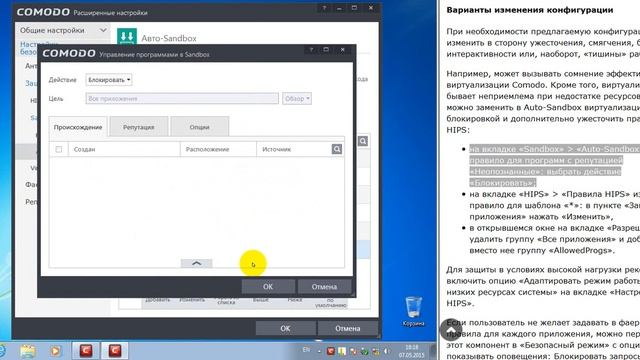Click the Расположение column header
Image resolution: width=640 pixels, height=360 pixels.
218,149
